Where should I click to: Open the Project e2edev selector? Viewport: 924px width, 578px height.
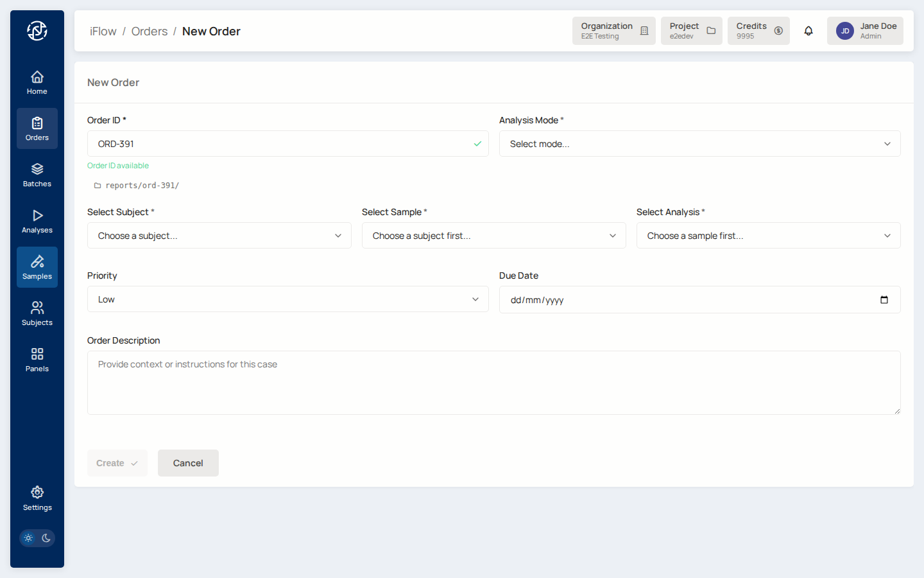(x=692, y=31)
